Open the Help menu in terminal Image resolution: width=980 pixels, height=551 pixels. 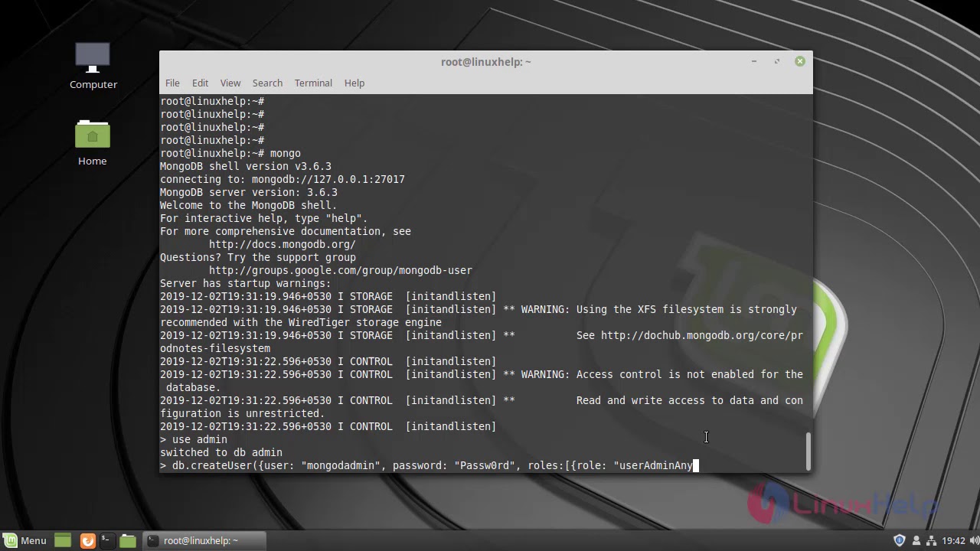coord(354,83)
